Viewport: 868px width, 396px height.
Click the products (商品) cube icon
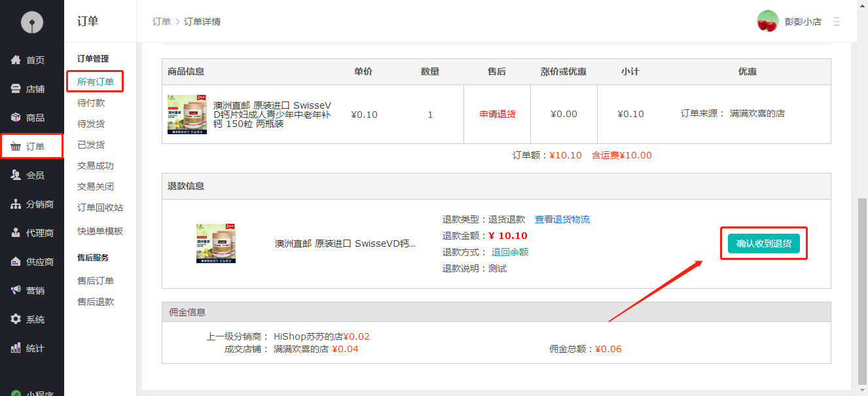16,118
